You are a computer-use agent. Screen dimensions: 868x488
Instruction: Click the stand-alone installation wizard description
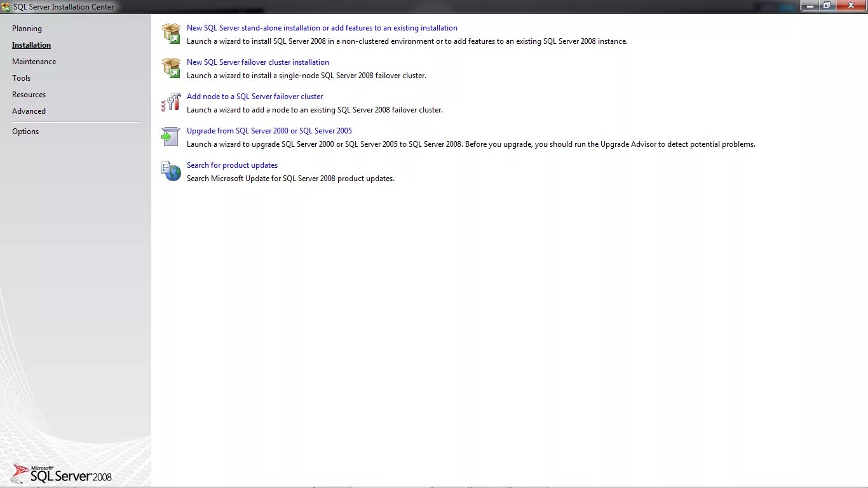(407, 41)
